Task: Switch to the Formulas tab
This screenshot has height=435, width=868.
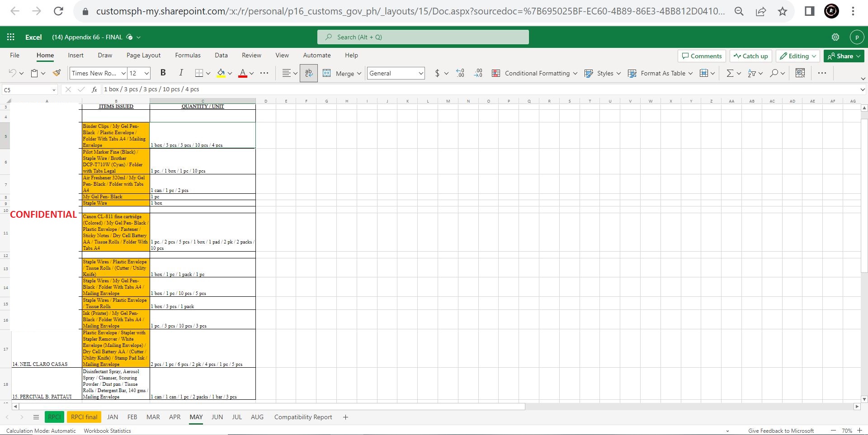Action: [188, 55]
